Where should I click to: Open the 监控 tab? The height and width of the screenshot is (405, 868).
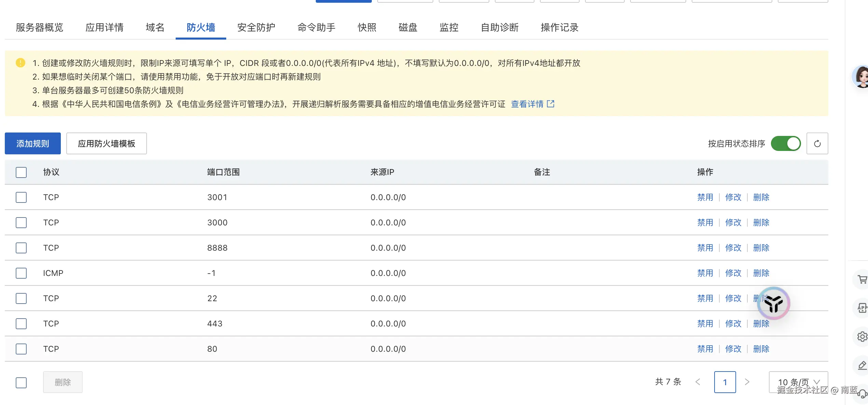pyautogui.click(x=449, y=27)
